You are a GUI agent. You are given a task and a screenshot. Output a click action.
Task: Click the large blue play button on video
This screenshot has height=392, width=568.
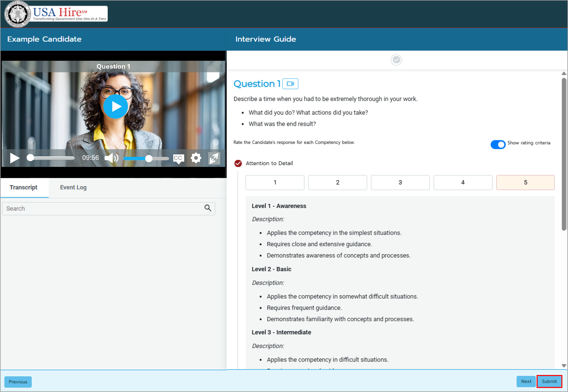[116, 107]
